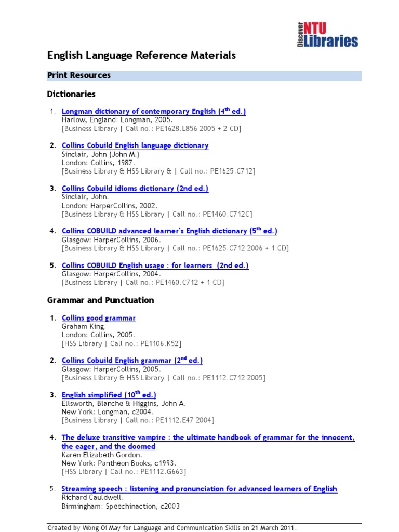Click call number PE1106.K52 text
Viewport: 399px width, 532px height.
pyautogui.click(x=160, y=344)
